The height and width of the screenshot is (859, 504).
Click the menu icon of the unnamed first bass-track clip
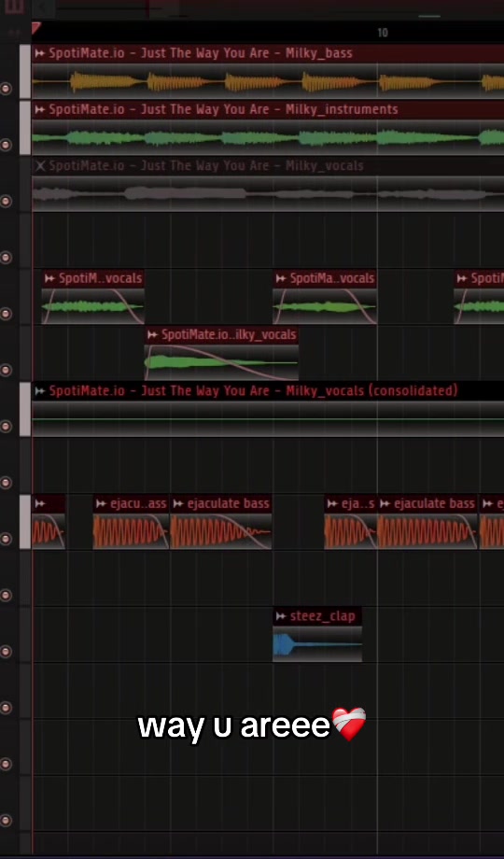(x=39, y=504)
